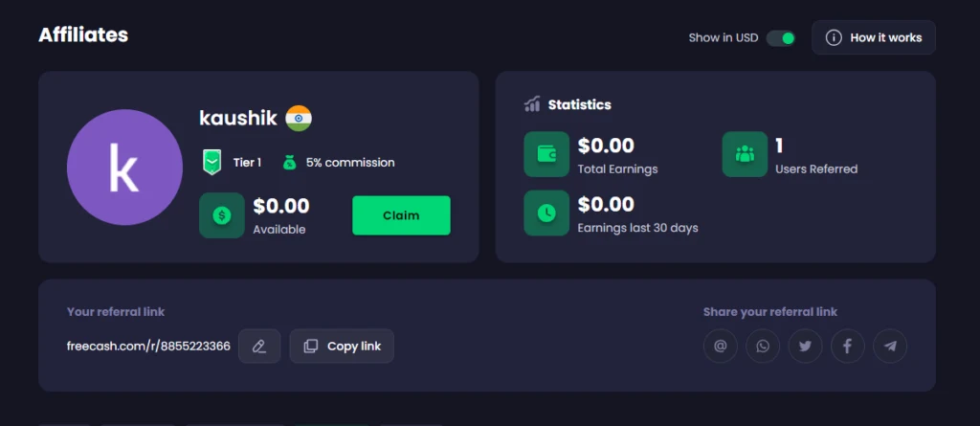Click the India flag next to kaushik

(x=299, y=119)
